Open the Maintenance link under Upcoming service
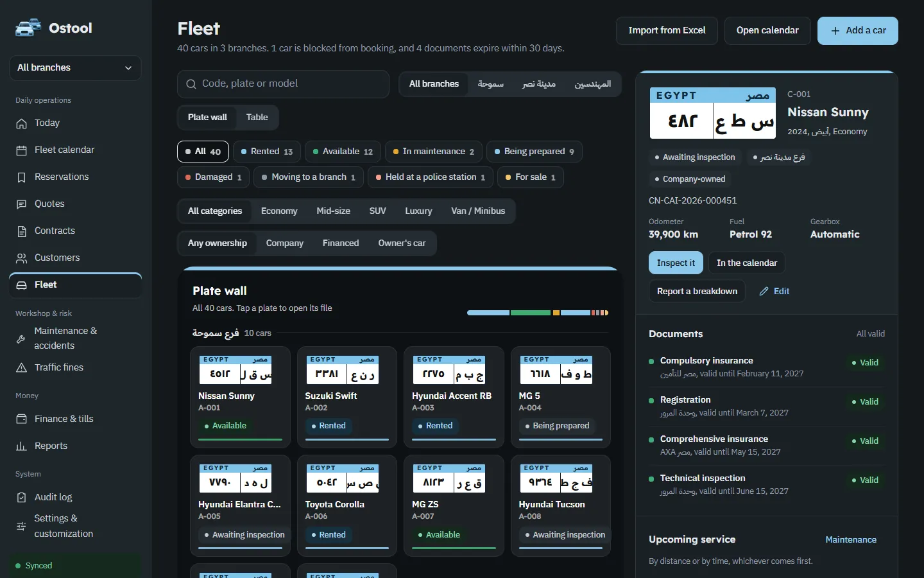 click(851, 540)
